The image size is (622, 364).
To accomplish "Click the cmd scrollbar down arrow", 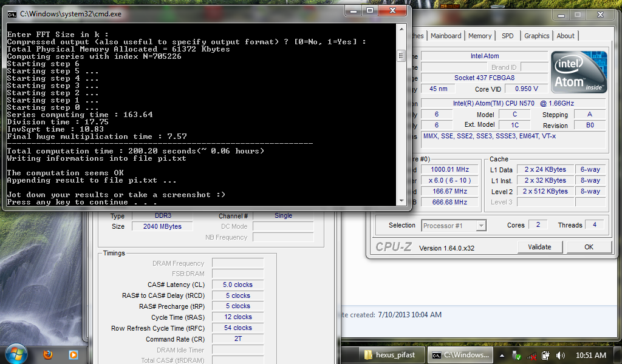I will tap(401, 200).
